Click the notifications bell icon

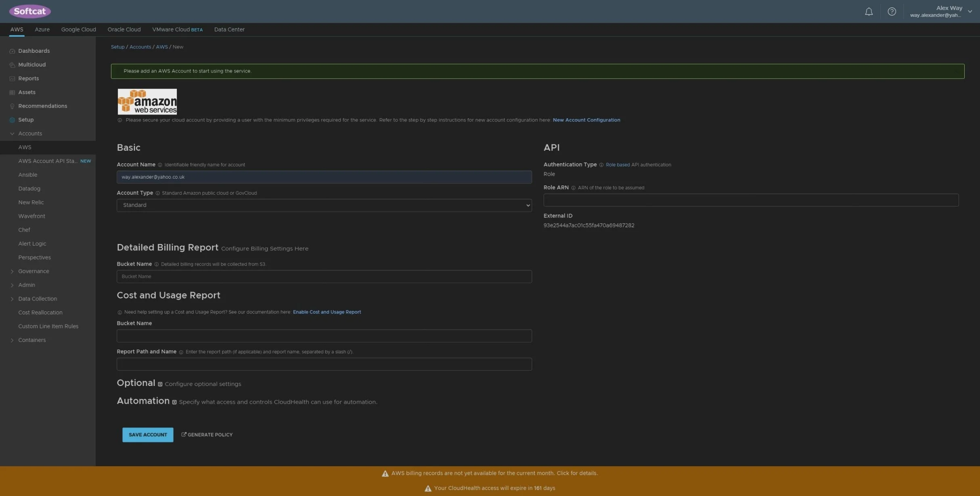(x=869, y=12)
